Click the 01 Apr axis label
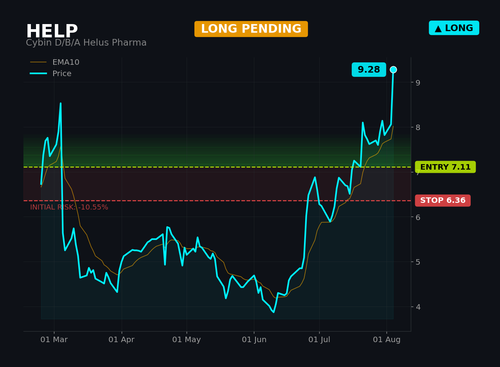 coord(121,340)
